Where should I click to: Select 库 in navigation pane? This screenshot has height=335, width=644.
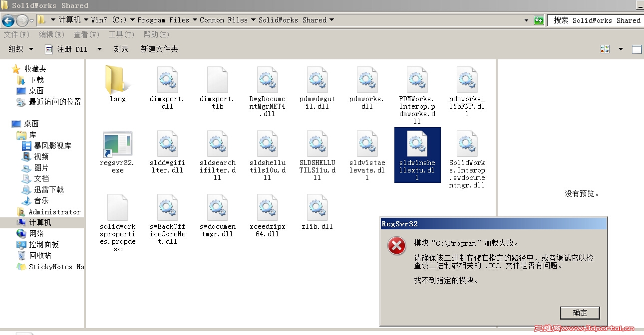pyautogui.click(x=32, y=135)
